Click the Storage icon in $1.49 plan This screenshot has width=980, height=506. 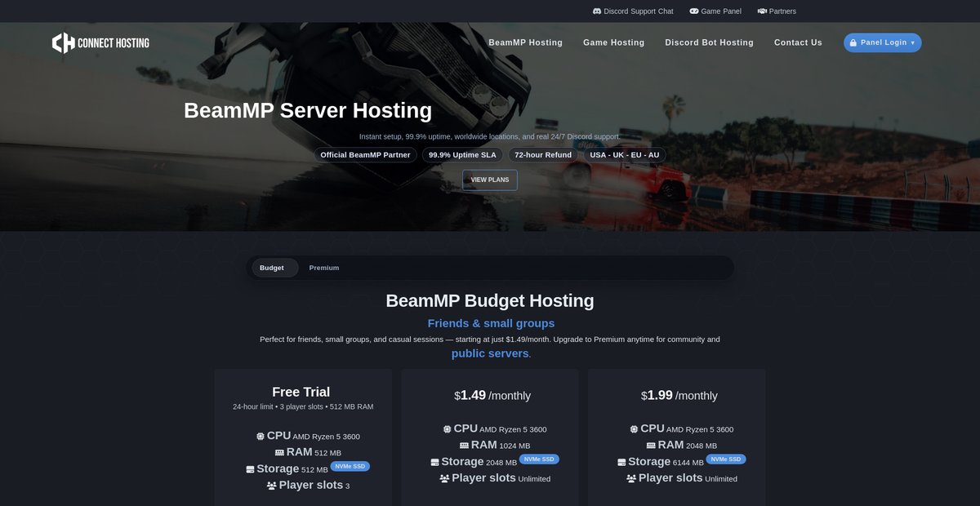coord(435,462)
